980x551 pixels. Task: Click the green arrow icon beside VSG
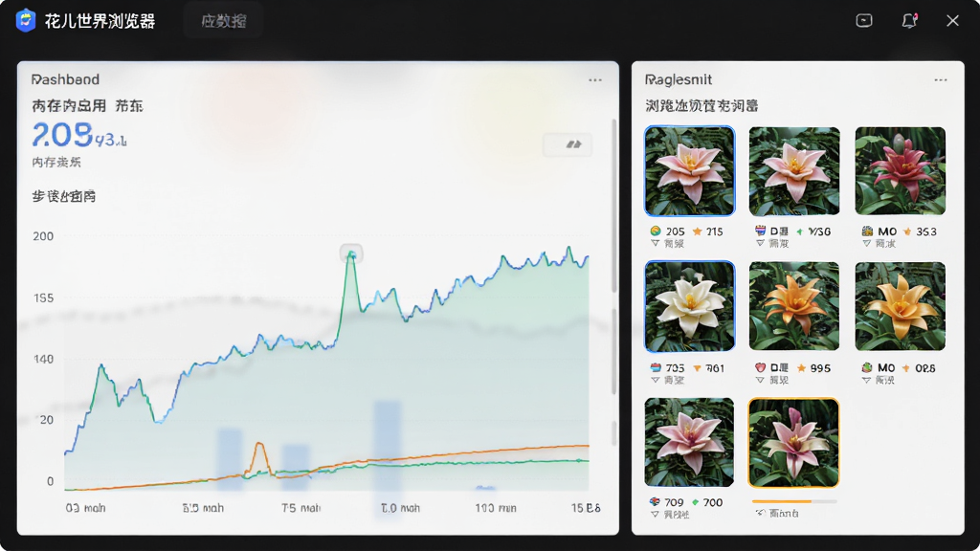799,231
